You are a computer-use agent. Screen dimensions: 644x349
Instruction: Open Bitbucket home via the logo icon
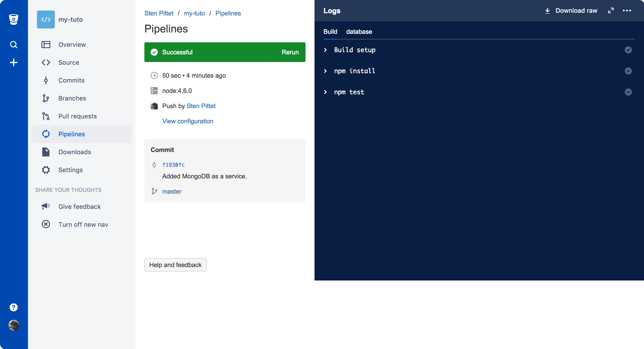pos(13,19)
